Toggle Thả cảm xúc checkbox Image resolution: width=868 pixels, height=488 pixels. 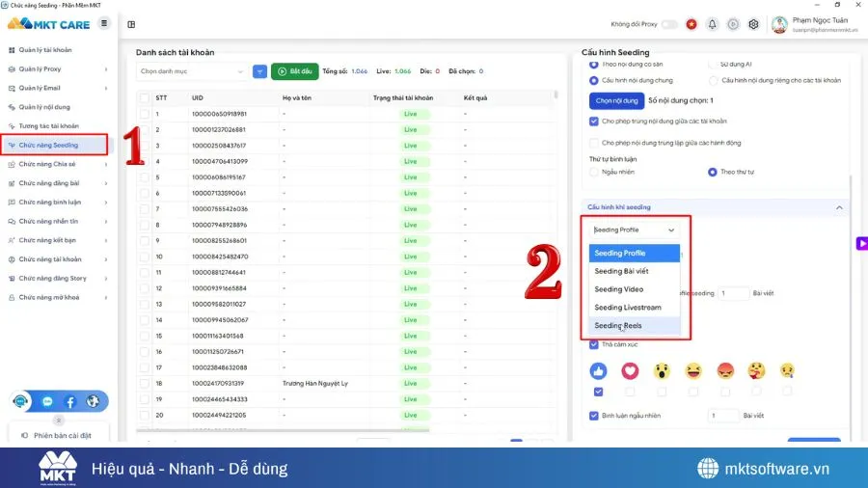[593, 344]
